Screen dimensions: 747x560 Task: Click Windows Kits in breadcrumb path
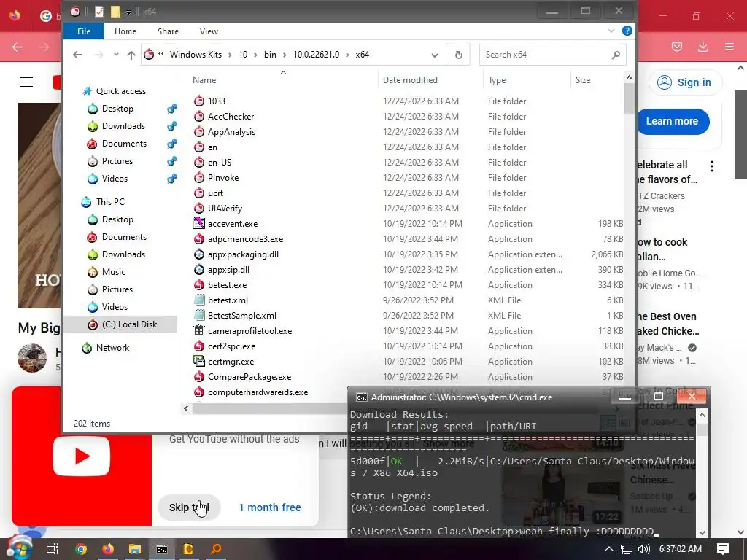[196, 54]
